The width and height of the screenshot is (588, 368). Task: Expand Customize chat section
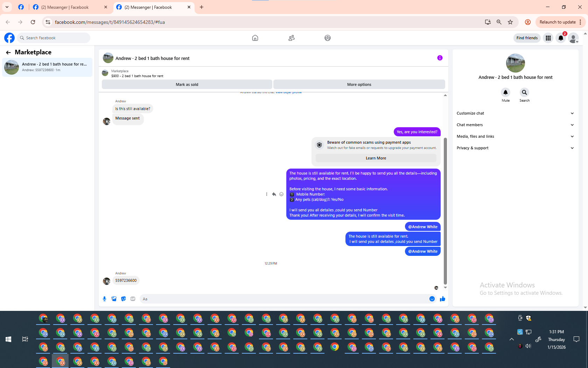click(x=515, y=113)
